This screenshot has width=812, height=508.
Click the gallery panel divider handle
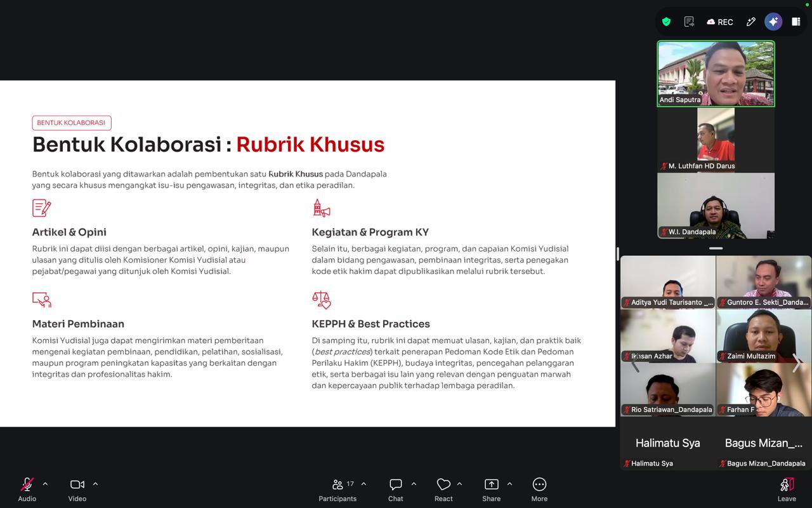click(716, 248)
